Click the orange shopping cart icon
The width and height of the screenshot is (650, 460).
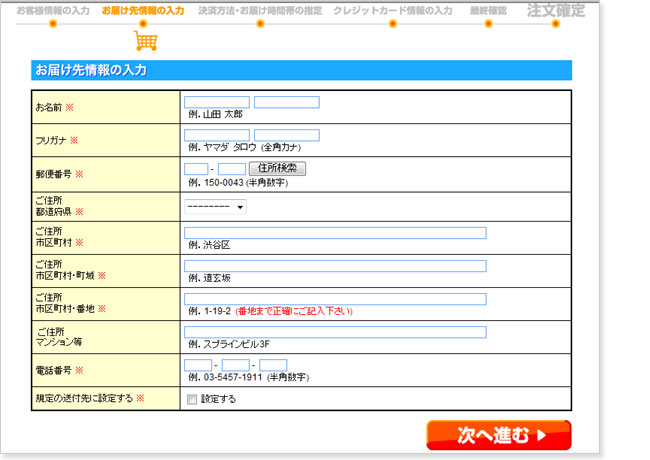tap(146, 40)
